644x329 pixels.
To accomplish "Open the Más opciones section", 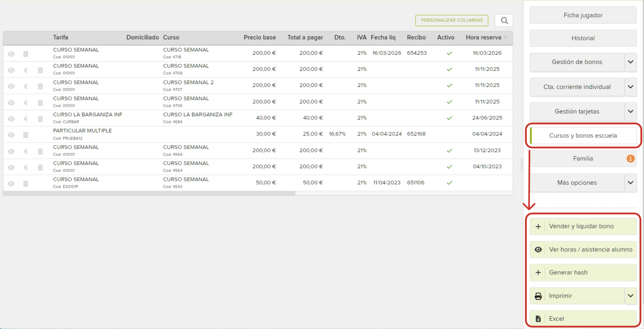I will tap(577, 183).
